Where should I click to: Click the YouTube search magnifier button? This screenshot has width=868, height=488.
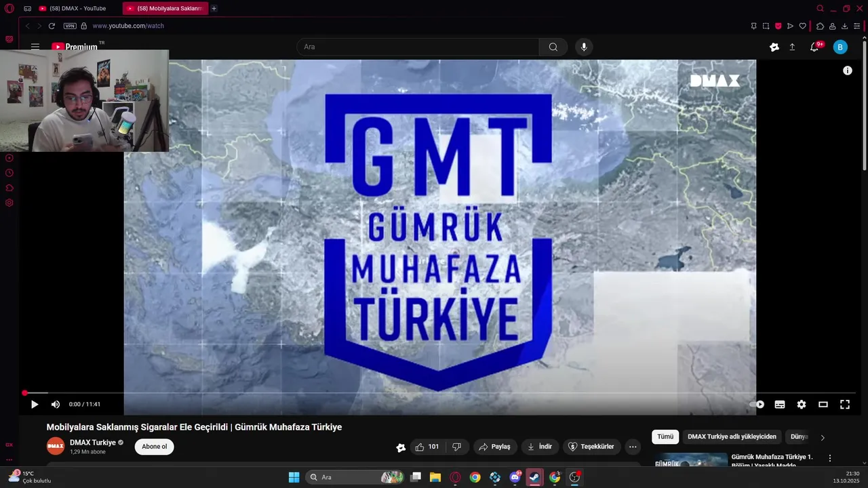[553, 47]
